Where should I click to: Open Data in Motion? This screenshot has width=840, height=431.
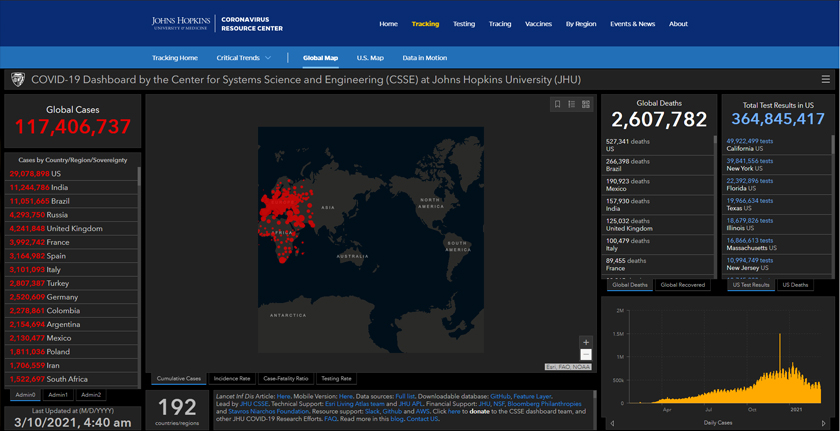(x=425, y=58)
